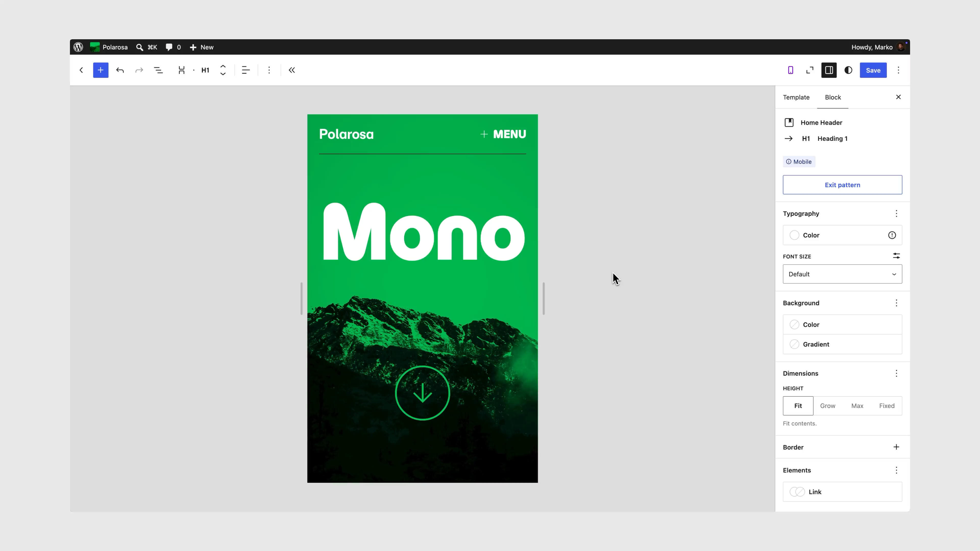Move the block up
Screen dimensions: 980x551
[223, 66]
